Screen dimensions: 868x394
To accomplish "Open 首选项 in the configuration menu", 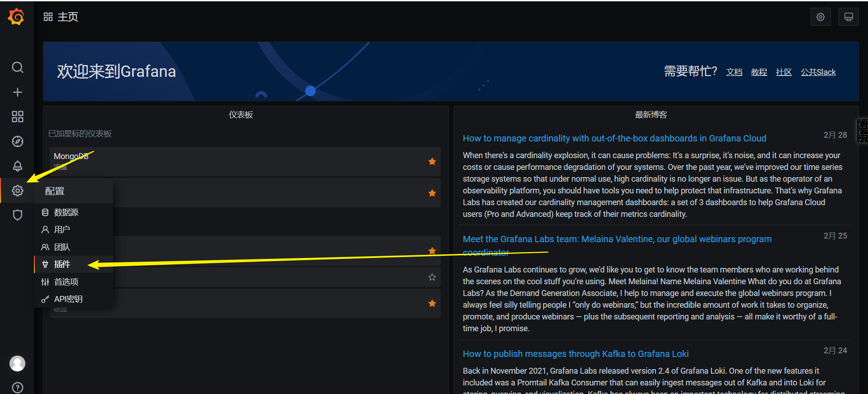I will pos(73,282).
